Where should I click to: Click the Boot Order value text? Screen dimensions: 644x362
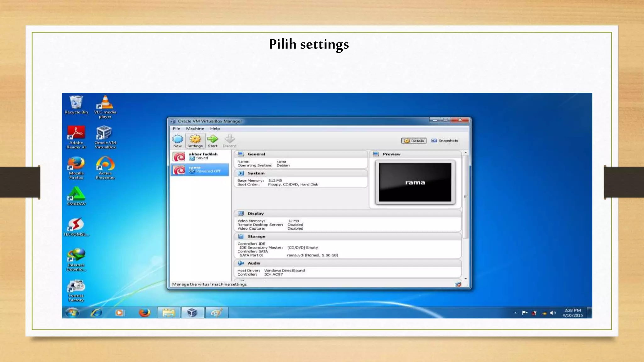point(293,184)
